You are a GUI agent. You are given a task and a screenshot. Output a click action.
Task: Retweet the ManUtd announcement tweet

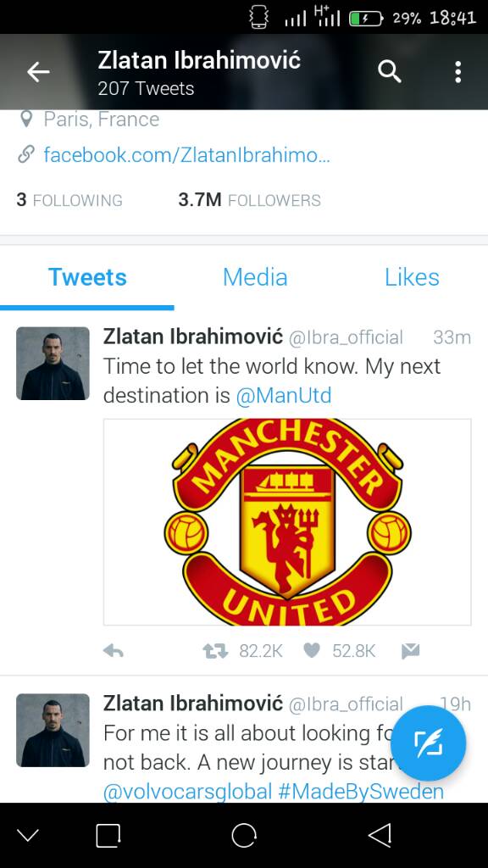point(215,652)
